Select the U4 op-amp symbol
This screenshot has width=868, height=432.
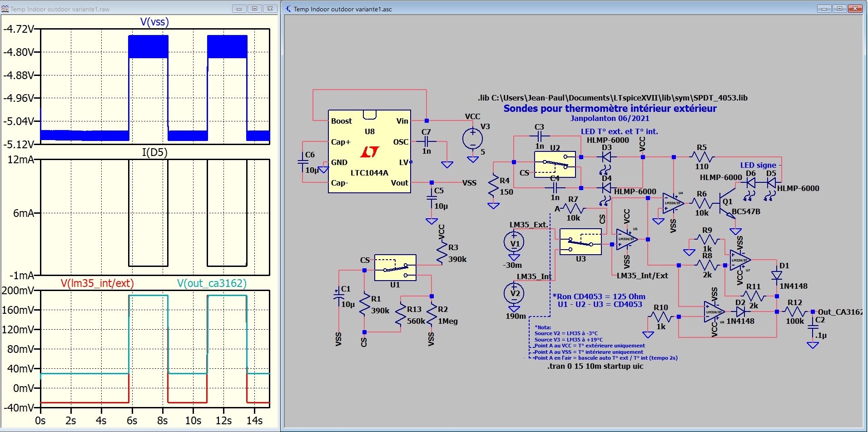click(673, 203)
